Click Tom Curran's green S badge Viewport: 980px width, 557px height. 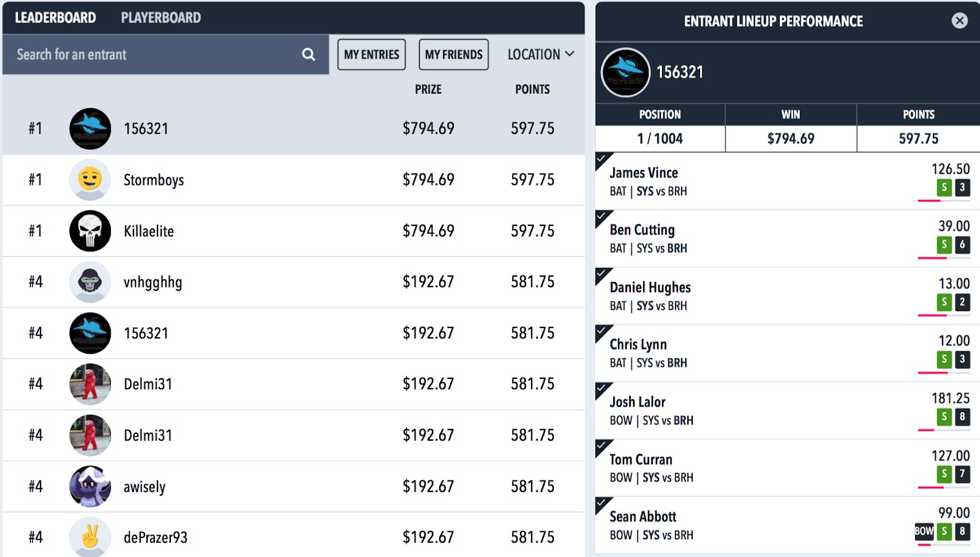click(944, 474)
